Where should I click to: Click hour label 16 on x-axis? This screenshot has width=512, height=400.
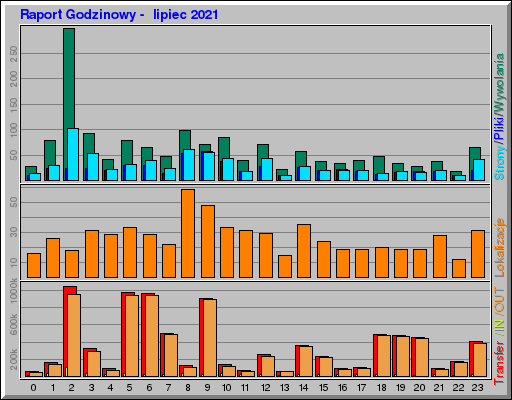(342, 388)
